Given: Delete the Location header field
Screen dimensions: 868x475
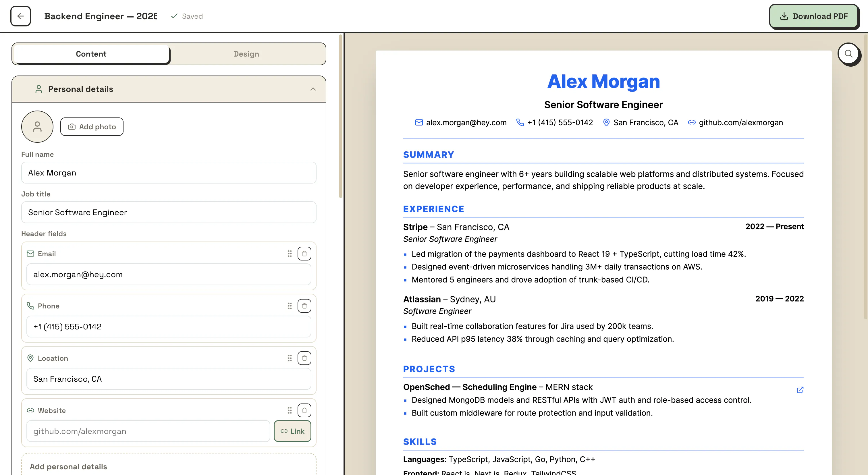Looking at the screenshot, I should pos(304,358).
